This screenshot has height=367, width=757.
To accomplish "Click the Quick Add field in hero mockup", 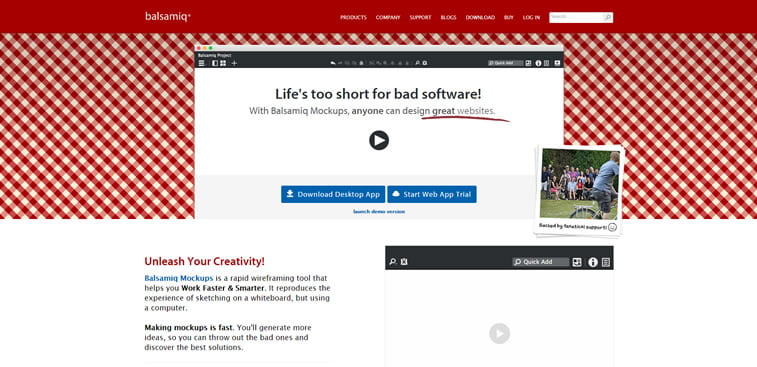I will pyautogui.click(x=505, y=63).
